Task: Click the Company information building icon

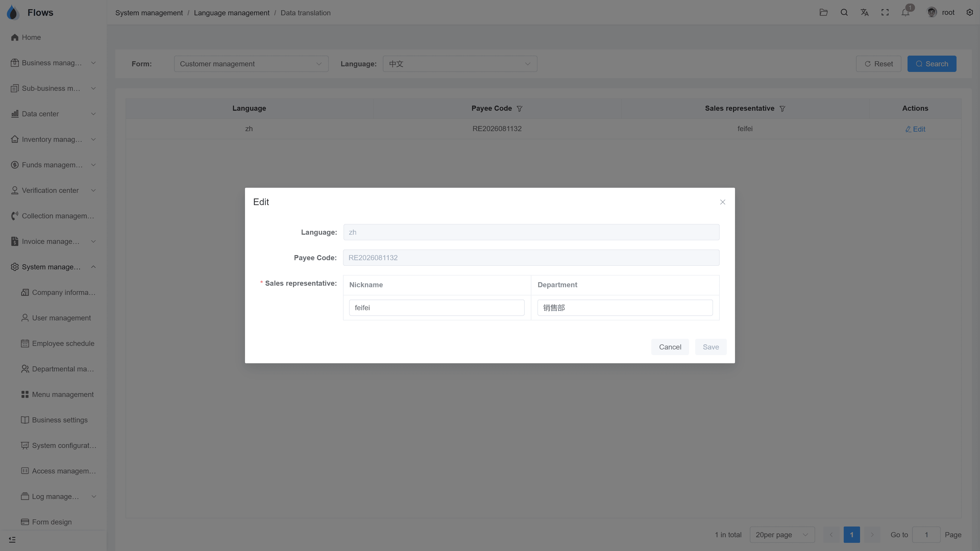Action: (x=25, y=292)
